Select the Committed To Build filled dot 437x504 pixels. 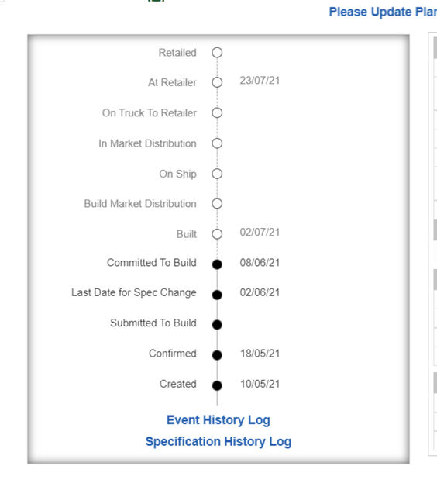217,264
